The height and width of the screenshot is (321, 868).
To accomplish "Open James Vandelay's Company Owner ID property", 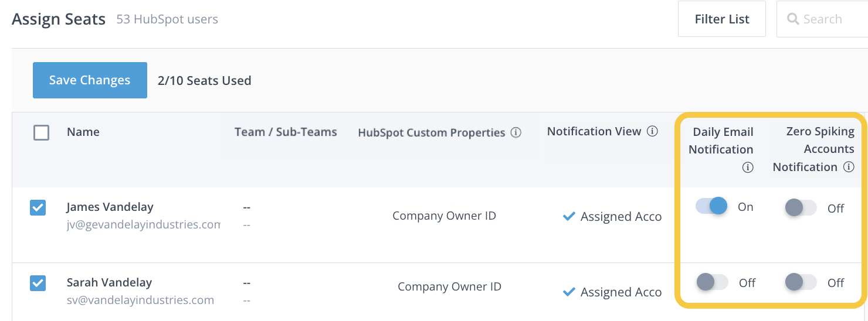I will click(x=444, y=216).
